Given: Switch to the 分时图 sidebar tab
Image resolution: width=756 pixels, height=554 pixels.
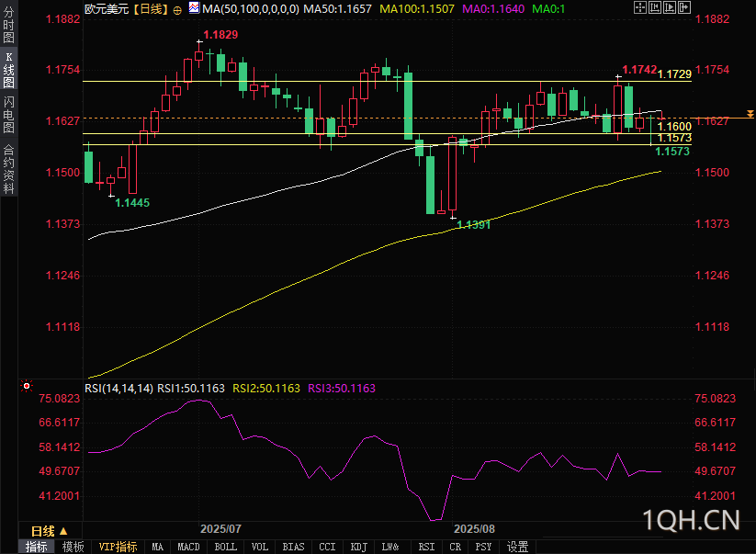Looking at the screenshot, I should coord(8,24).
